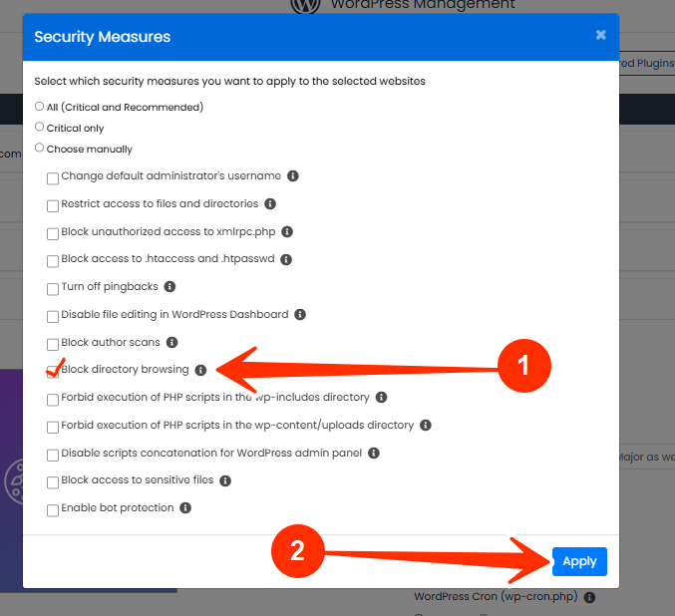Screen dimensions: 675x616
Task: Tick Disable file editing in WordPress Dashboard
Action: pyautogui.click(x=53, y=316)
